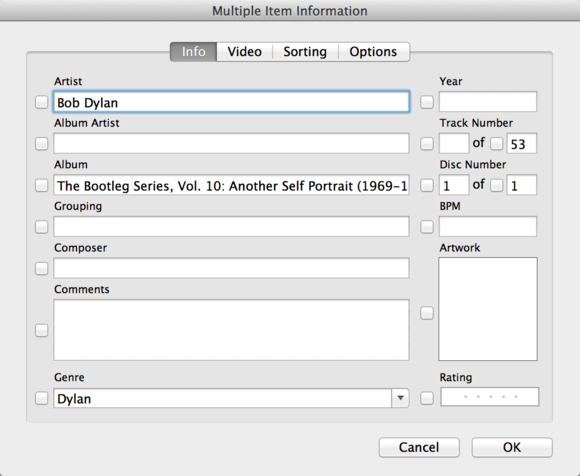Tick the Grouping checkbox
Screen dimensions: 580x476
(41, 227)
